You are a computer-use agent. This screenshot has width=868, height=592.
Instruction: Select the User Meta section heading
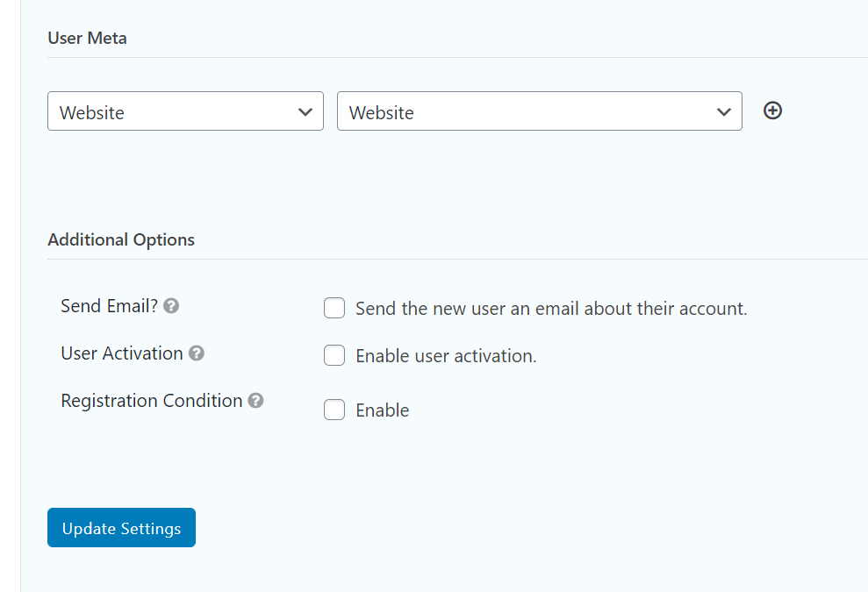tap(87, 38)
